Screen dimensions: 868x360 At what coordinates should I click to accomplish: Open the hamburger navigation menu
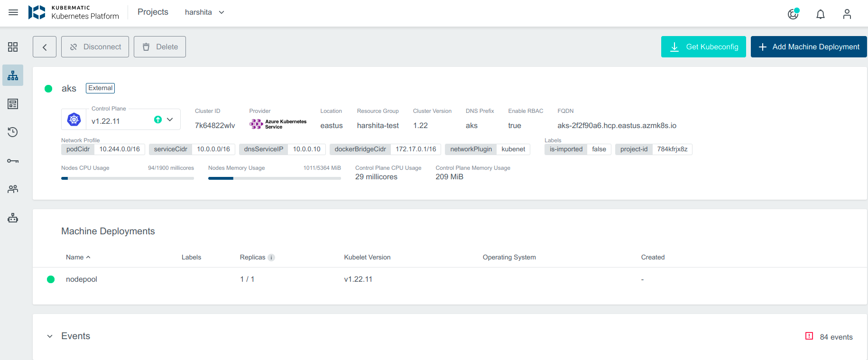tap(13, 12)
